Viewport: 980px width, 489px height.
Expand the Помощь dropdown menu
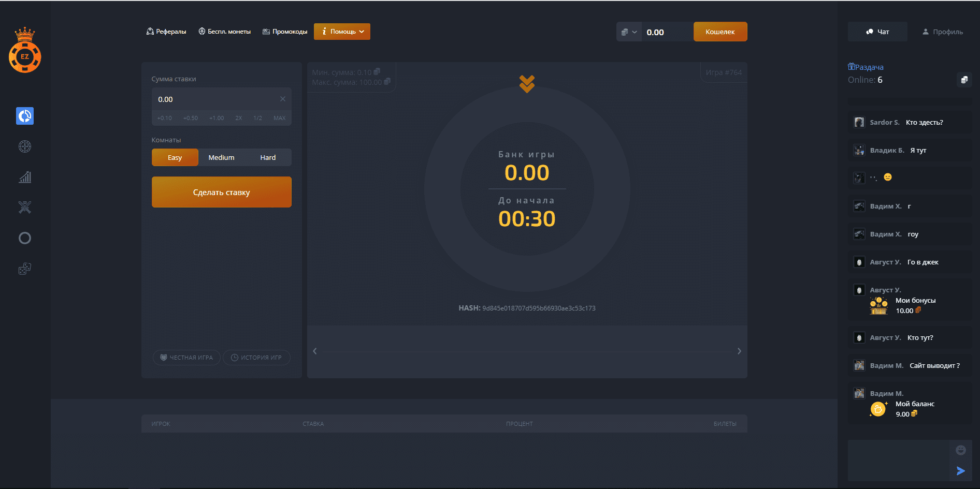(342, 32)
